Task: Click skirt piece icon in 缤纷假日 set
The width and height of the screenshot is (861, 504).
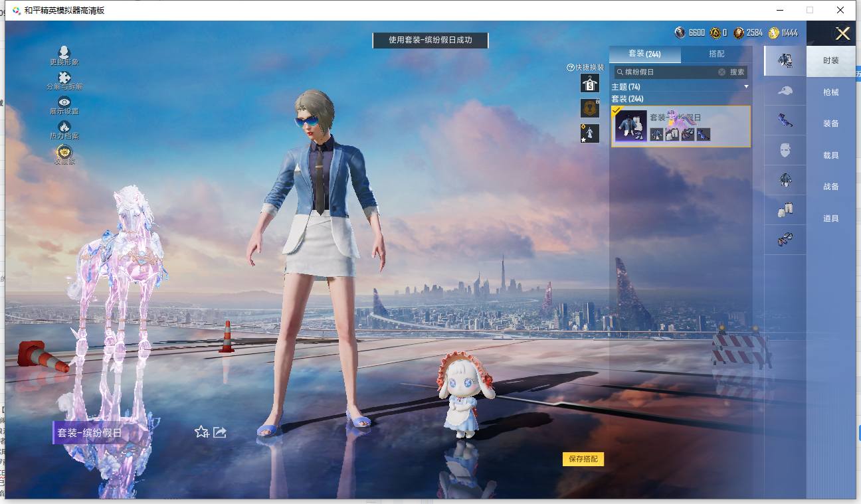Action: pos(672,134)
